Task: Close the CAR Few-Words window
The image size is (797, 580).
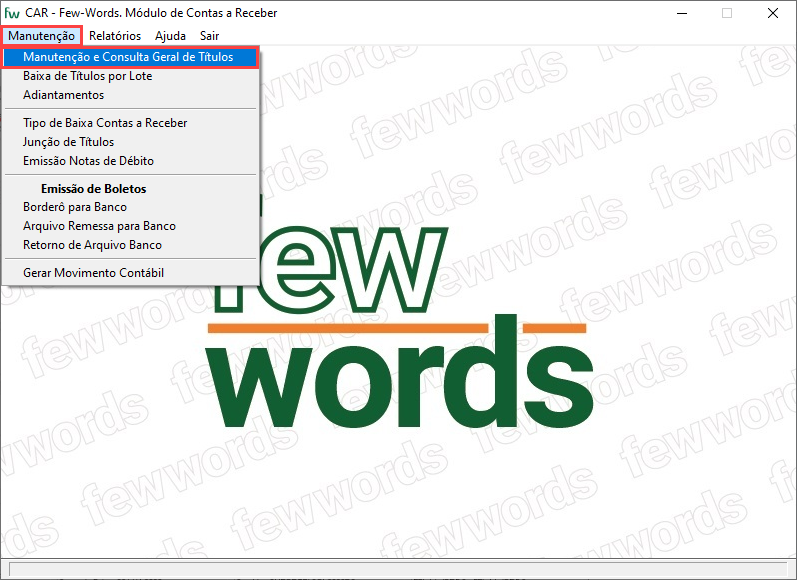Action: (773, 13)
